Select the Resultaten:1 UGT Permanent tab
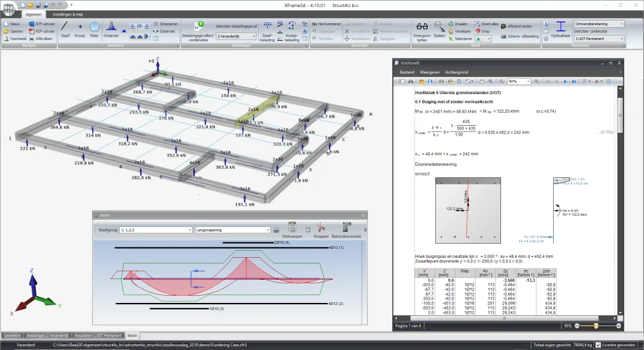Screen dimensions: 644x350 click(x=98, y=336)
